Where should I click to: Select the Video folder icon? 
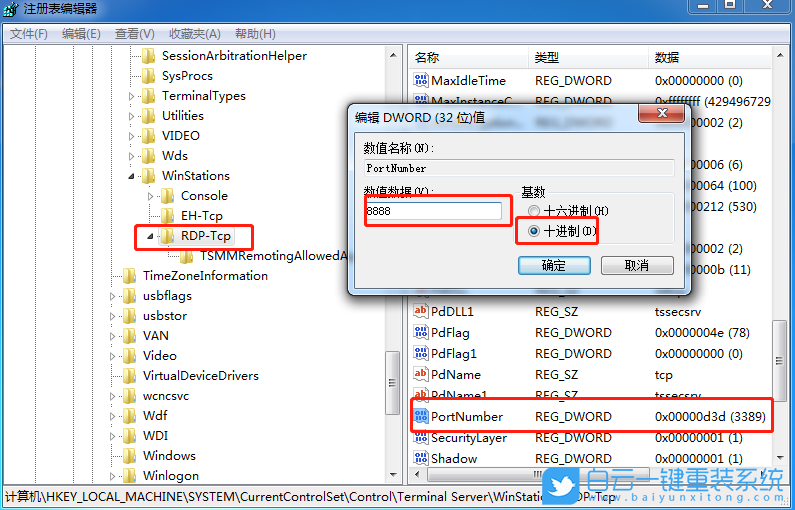click(x=130, y=356)
